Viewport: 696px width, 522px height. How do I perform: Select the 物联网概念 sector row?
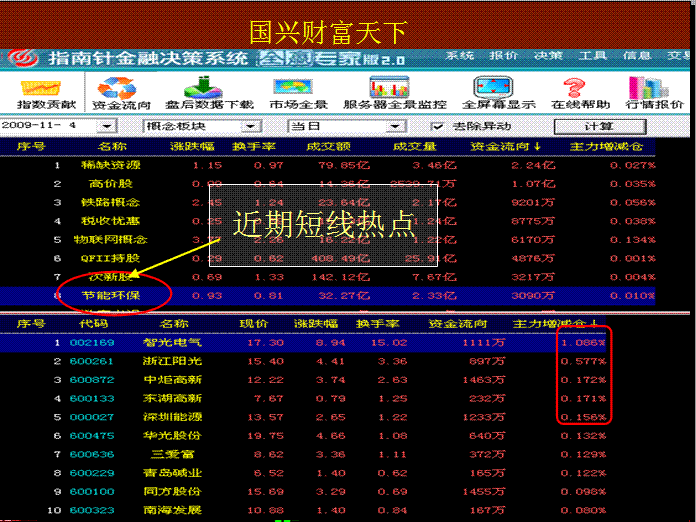click(x=328, y=240)
